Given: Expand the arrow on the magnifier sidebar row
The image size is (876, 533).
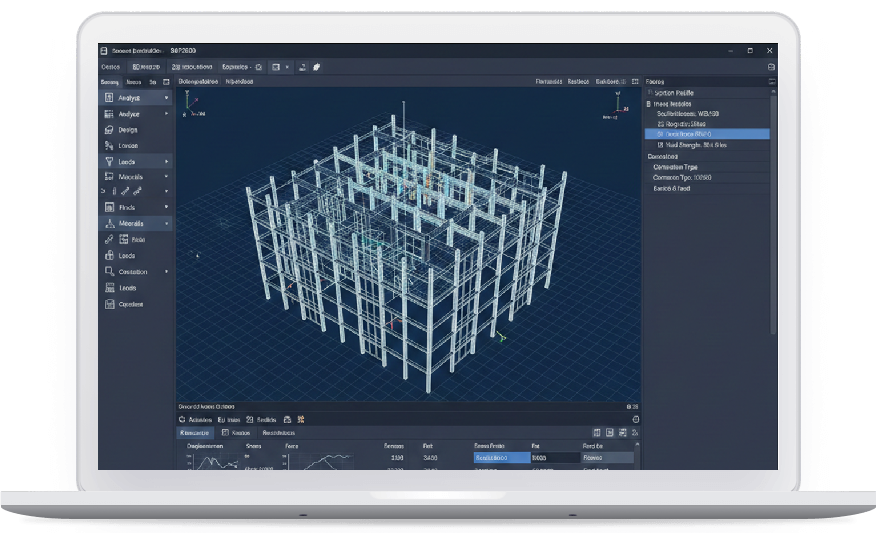Looking at the screenshot, I should [x=166, y=272].
